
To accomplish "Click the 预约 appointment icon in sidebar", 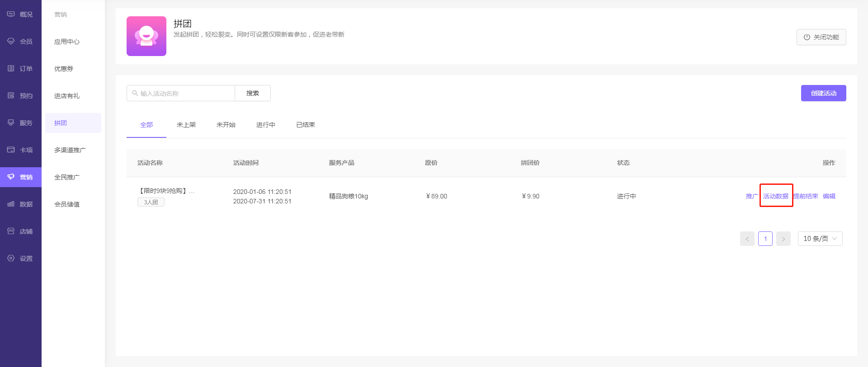I will tap(11, 95).
